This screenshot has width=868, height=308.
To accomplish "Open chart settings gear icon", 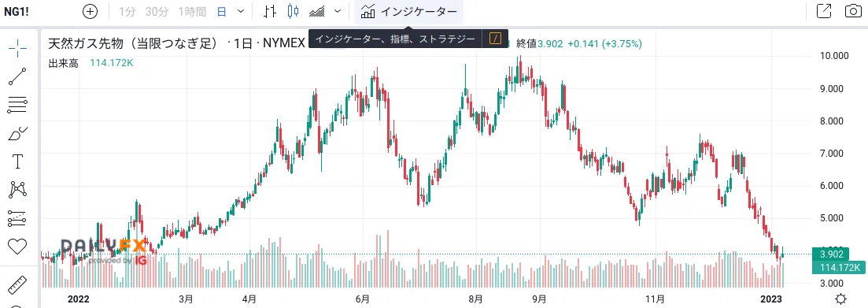I will tap(841, 299).
